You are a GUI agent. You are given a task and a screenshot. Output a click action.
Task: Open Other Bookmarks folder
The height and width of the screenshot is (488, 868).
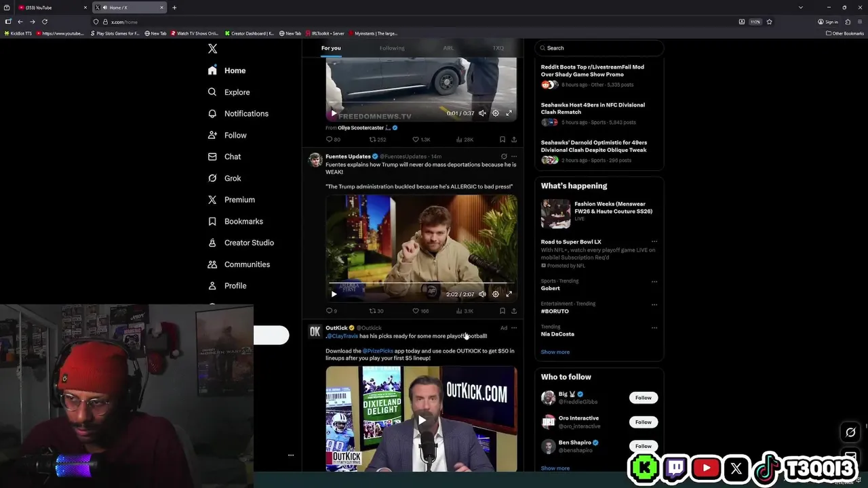pyautogui.click(x=845, y=33)
